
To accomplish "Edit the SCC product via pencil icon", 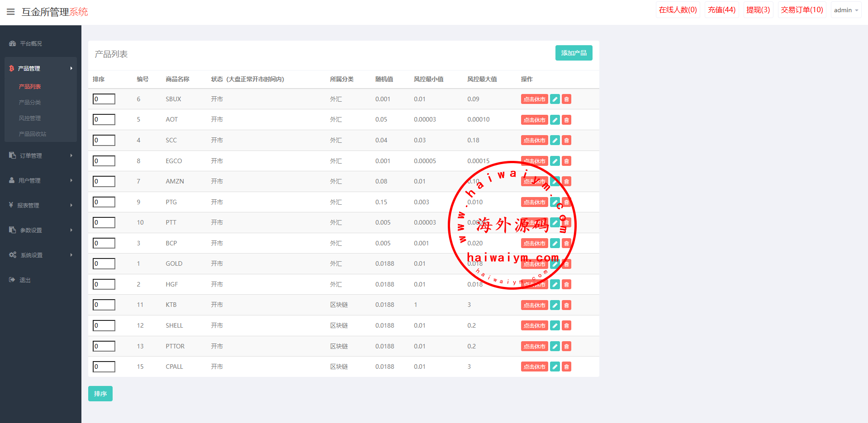I will coord(555,141).
